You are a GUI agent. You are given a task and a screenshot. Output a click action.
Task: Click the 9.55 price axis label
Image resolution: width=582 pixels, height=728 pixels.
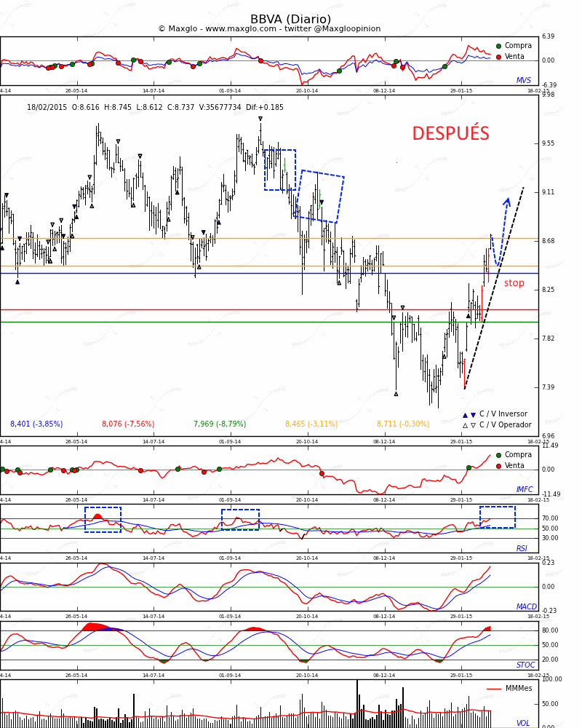point(548,143)
